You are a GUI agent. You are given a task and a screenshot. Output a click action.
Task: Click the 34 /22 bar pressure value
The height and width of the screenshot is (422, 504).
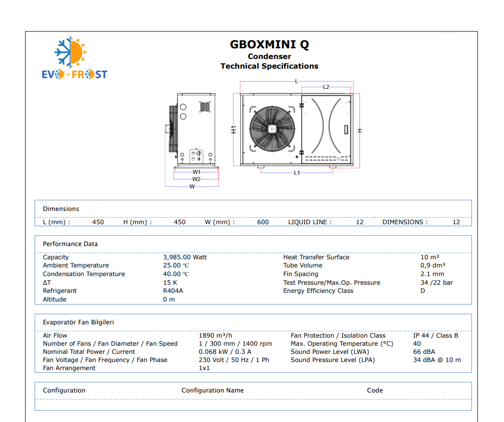[436, 283]
